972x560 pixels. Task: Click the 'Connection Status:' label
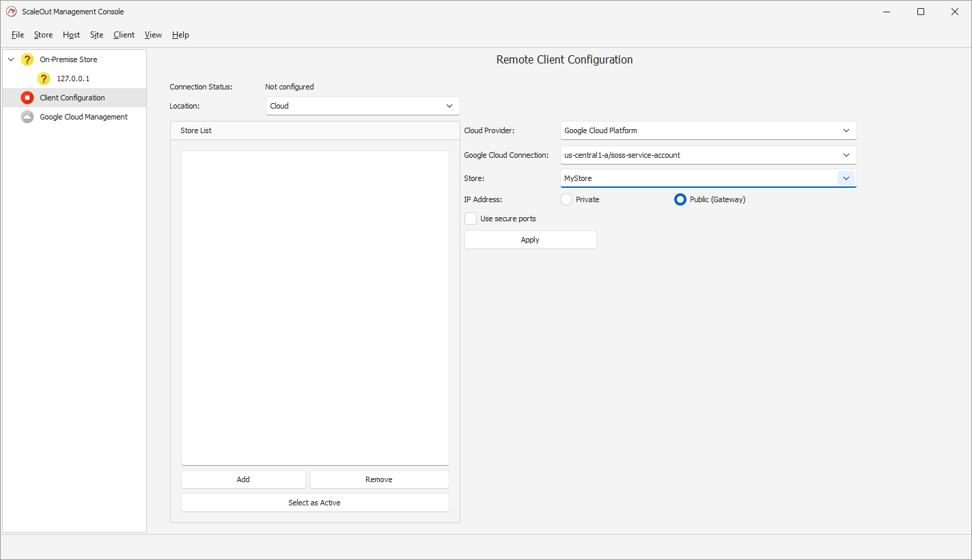[201, 87]
